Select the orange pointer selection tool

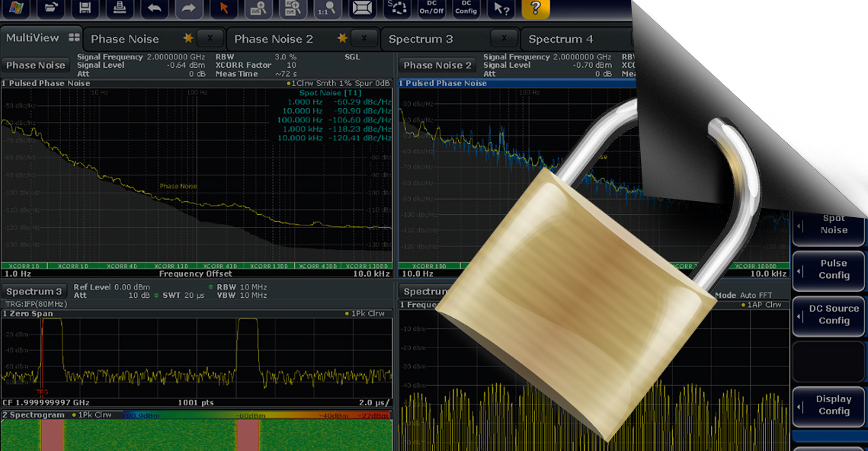224,8
